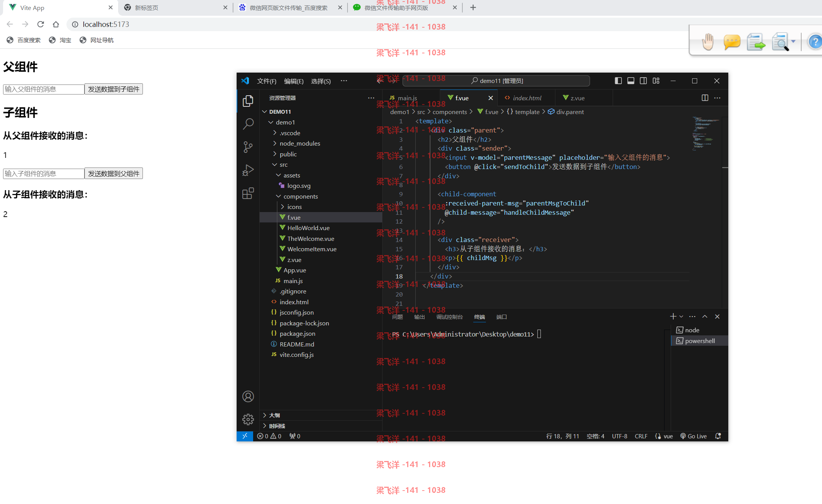Viewport: 822px width, 504px height.
Task: Close the f.vue editor tab
Action: pos(491,98)
